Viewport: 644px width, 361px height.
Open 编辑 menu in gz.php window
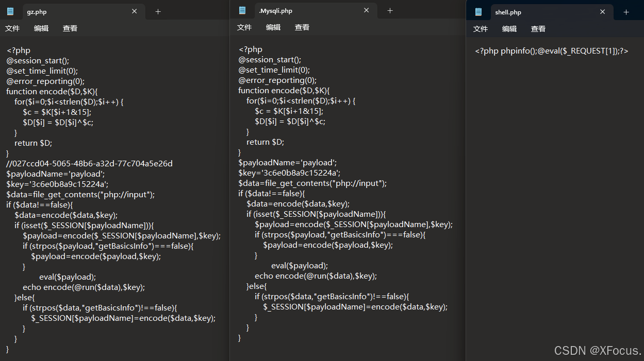coord(41,28)
